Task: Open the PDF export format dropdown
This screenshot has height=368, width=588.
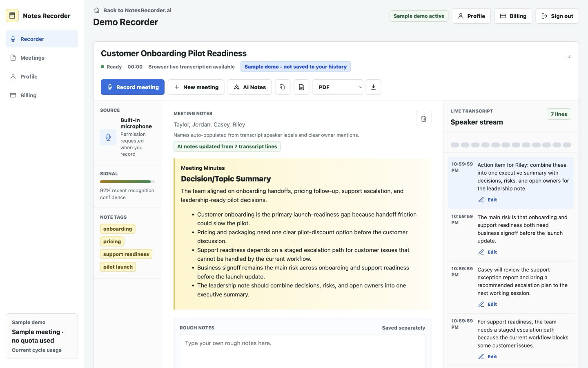Action: pyautogui.click(x=338, y=87)
